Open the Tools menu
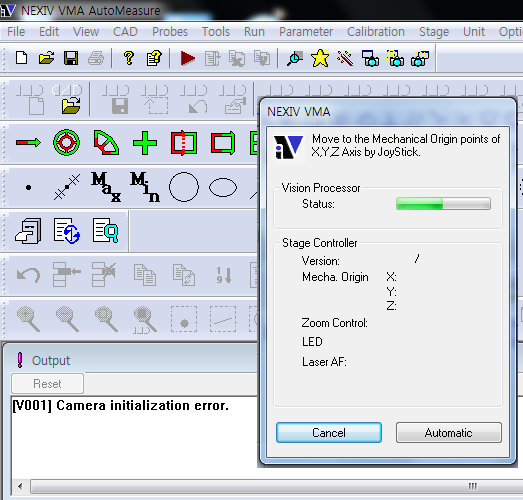Viewport: 523px width, 500px height. [x=216, y=32]
